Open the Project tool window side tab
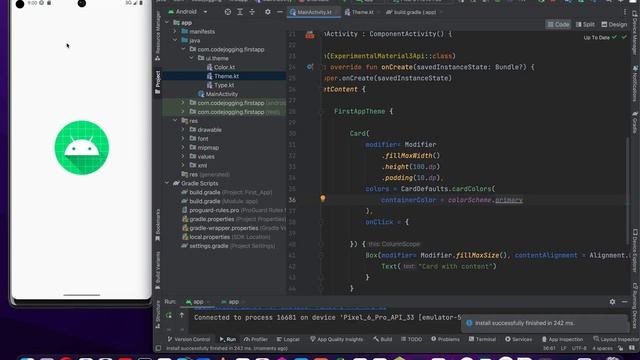 (x=158, y=82)
